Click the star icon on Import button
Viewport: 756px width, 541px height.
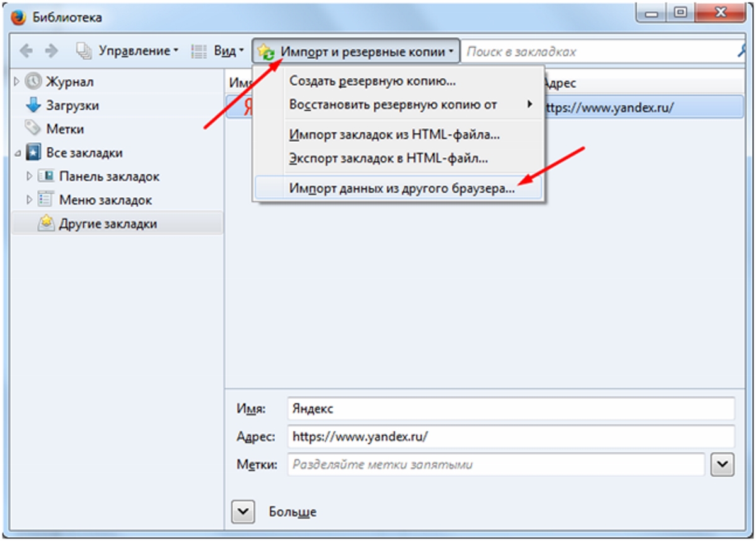pos(266,52)
